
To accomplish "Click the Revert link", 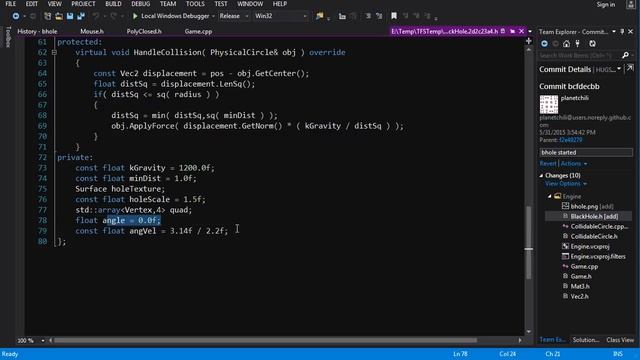I will tap(547, 164).
